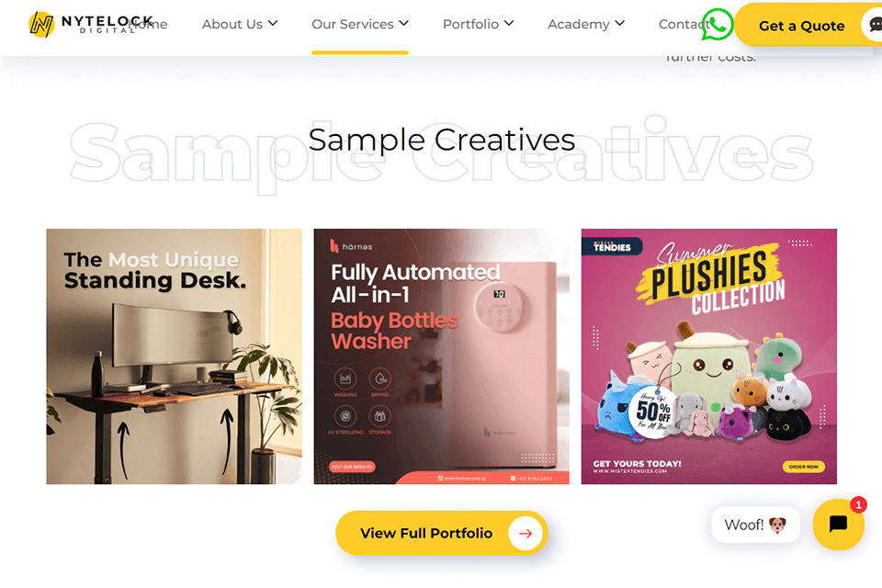Click the Nytelock Digital logo icon
882x588 pixels.
point(41,24)
